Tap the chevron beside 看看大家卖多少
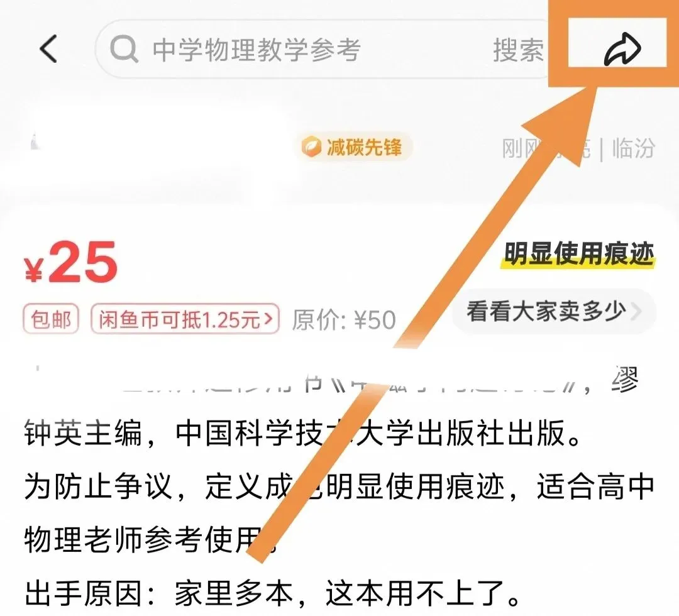Screen dimensions: 679x616 636,312
